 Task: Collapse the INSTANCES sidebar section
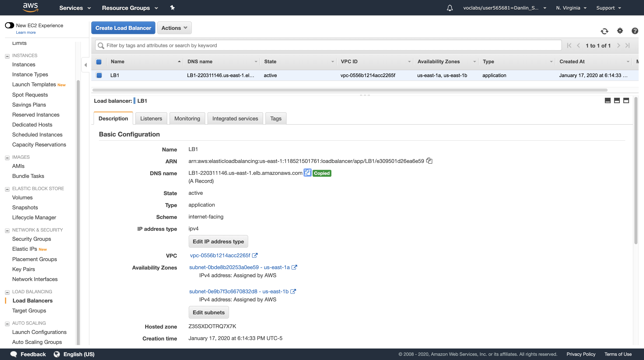(x=7, y=56)
